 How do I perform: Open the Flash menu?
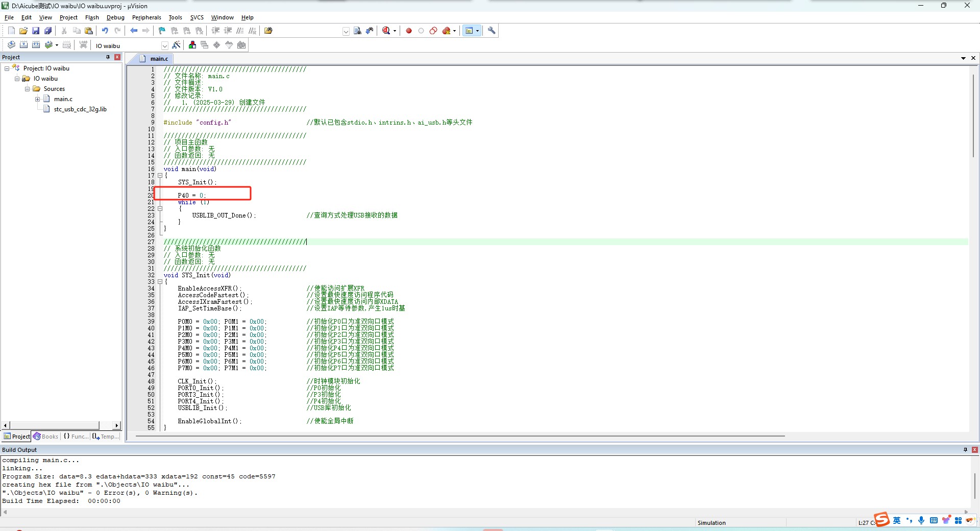pos(92,17)
